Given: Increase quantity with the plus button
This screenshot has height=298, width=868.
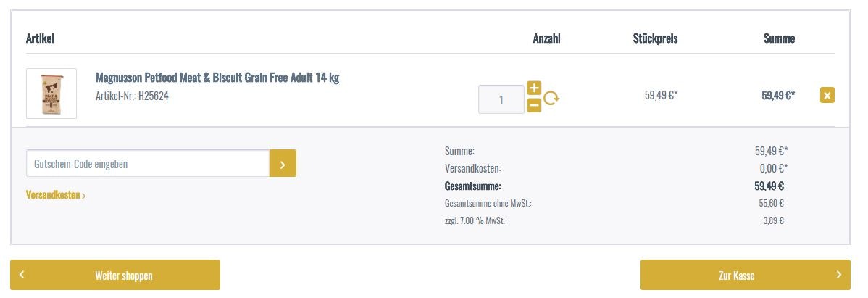Looking at the screenshot, I should coord(534,88).
